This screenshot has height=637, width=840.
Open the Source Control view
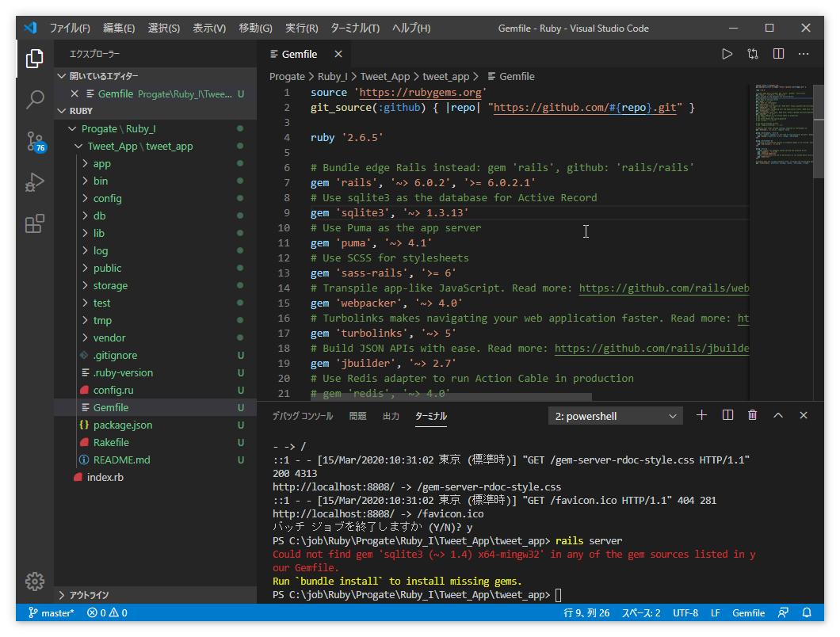click(35, 142)
